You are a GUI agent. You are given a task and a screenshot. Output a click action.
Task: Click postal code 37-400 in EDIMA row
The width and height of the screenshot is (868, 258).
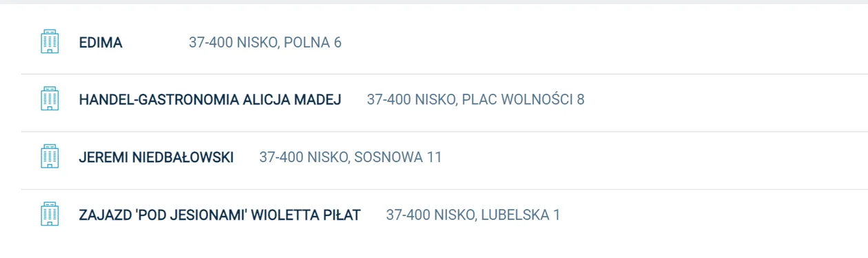[211, 43]
